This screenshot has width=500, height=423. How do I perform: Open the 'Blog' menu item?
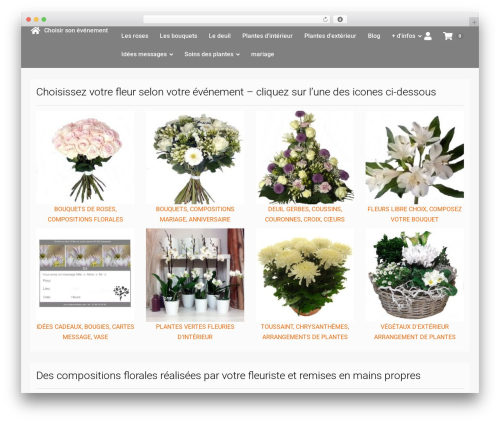point(374,36)
